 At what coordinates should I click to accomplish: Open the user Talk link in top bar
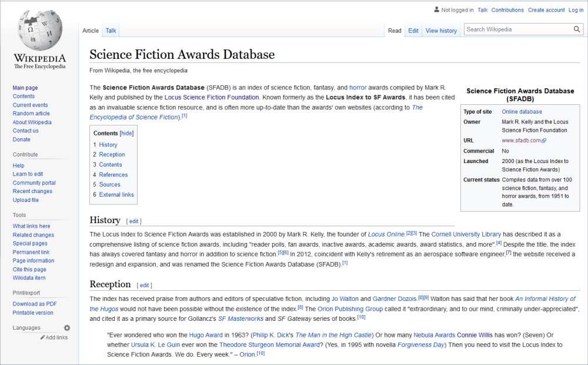click(482, 10)
